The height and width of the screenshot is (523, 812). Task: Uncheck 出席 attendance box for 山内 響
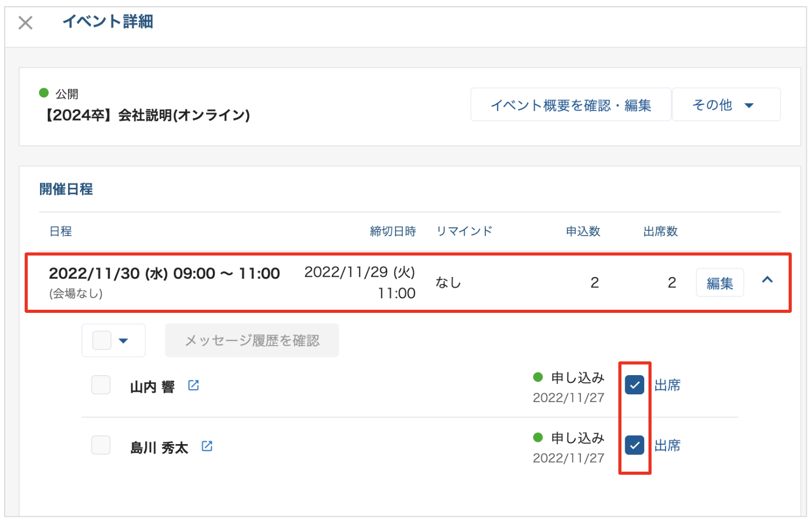pos(634,385)
